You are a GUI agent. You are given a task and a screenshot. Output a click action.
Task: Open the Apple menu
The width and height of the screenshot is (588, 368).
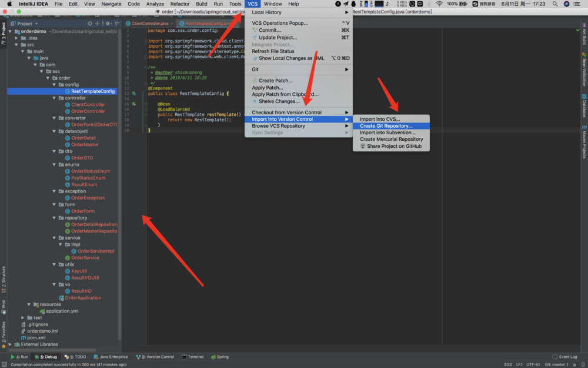pos(9,4)
